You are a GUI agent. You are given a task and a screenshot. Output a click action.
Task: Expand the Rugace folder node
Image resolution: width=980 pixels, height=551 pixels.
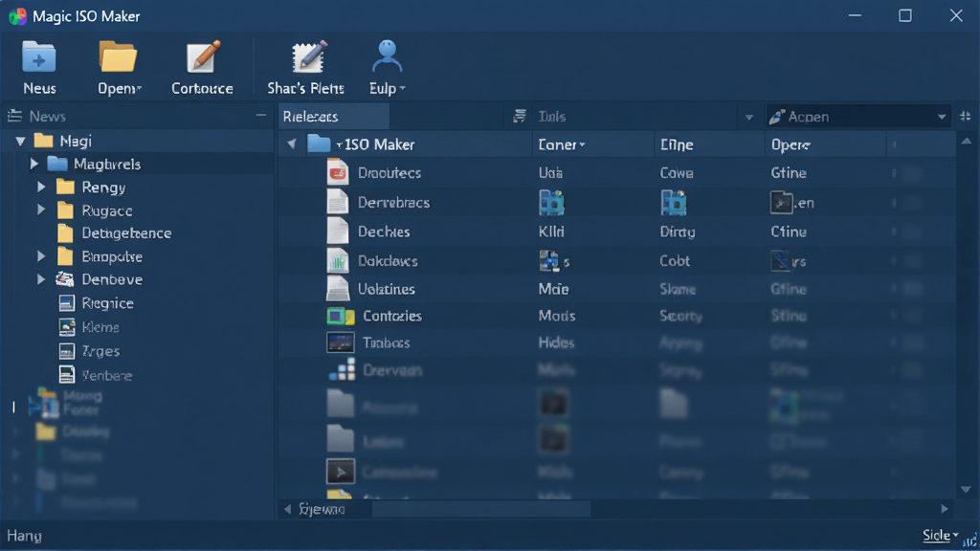pyautogui.click(x=41, y=209)
